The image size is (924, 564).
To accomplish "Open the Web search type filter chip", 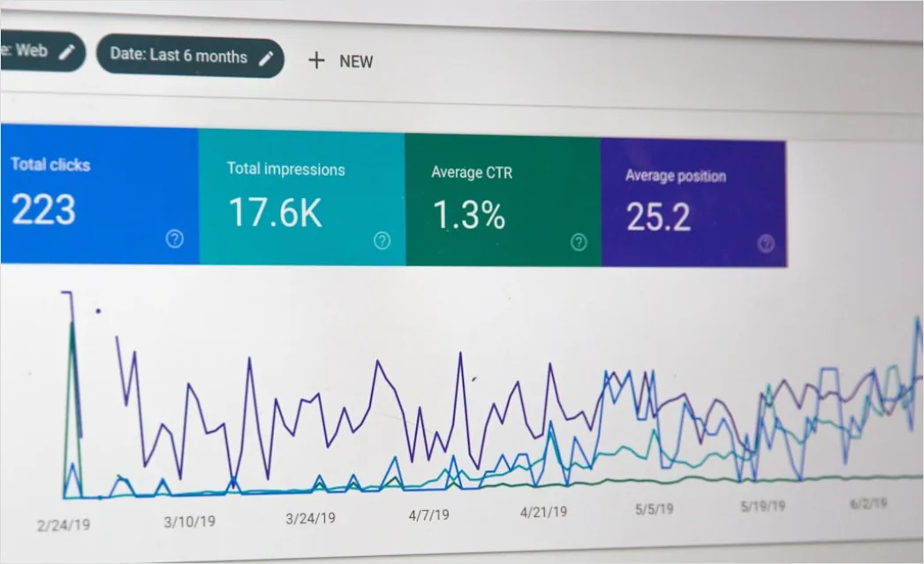I will [x=42, y=51].
